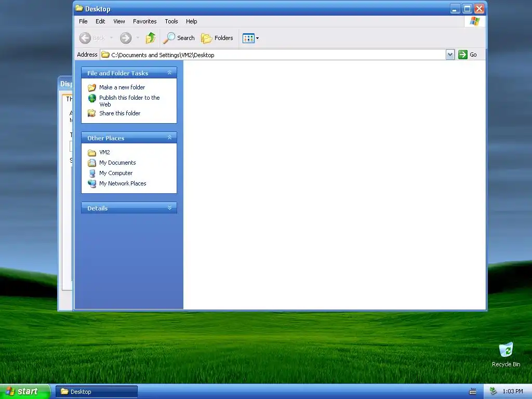Click the system tray notification icon
This screenshot has width=532, height=399.
pos(493,391)
